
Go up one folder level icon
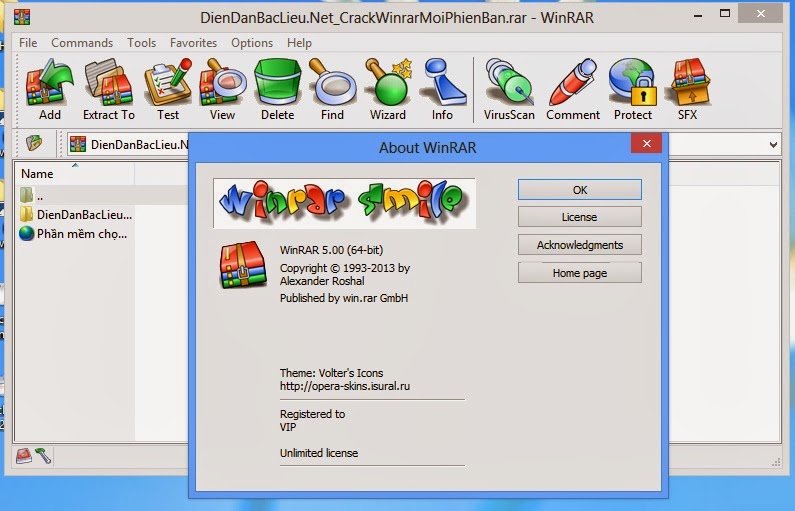pyautogui.click(x=33, y=144)
